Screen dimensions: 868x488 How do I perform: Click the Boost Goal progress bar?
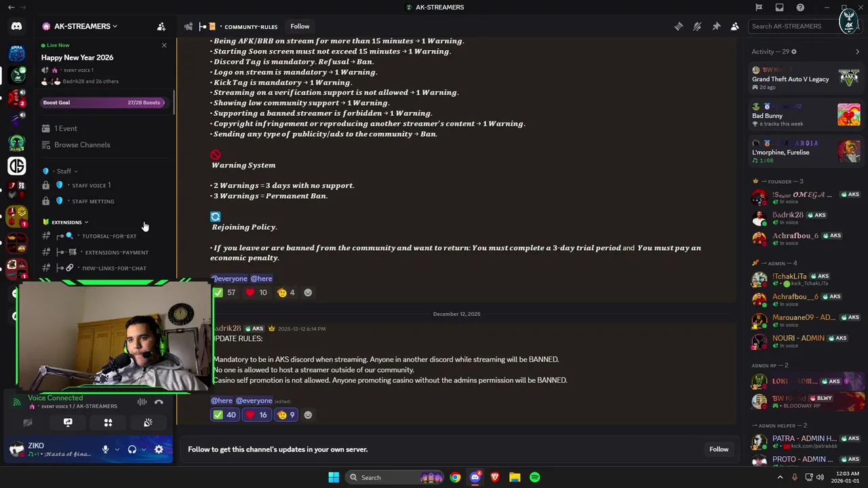coord(102,102)
